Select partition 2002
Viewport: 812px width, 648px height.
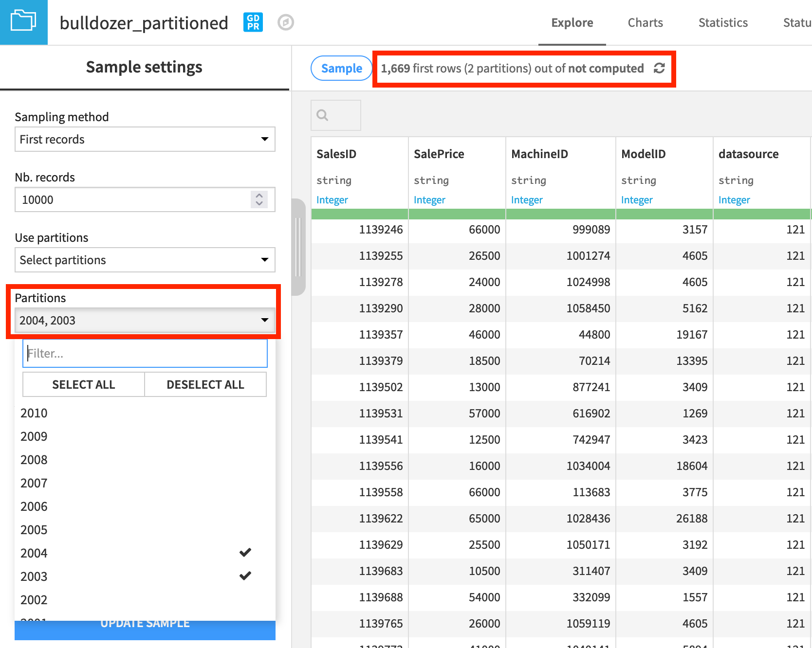tap(145, 600)
